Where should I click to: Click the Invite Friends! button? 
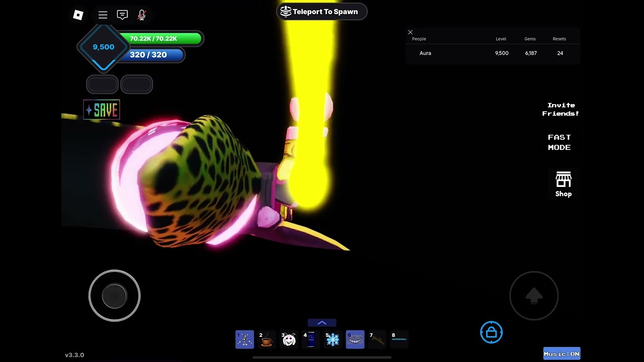tap(560, 109)
